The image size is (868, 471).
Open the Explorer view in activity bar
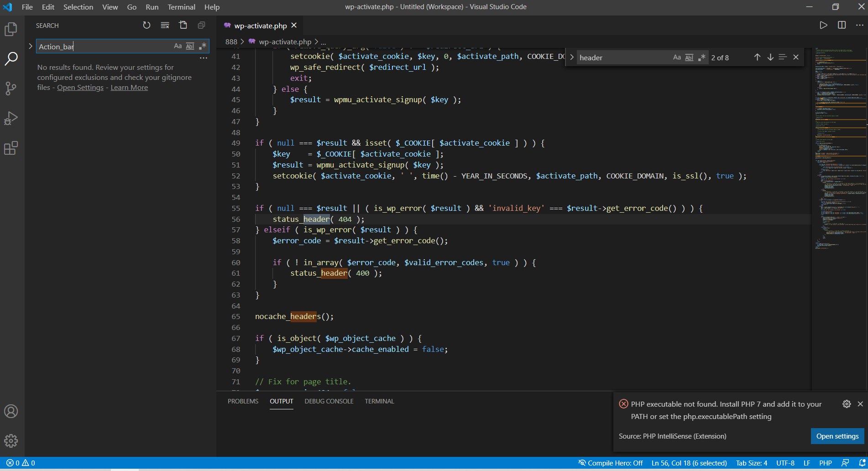pyautogui.click(x=11, y=29)
